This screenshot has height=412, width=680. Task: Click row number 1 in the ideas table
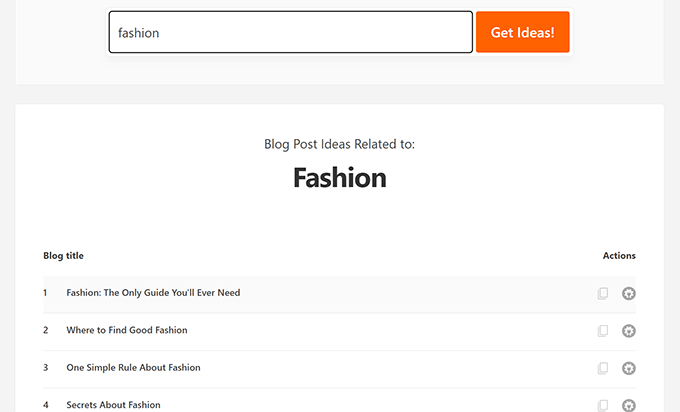[x=45, y=293]
